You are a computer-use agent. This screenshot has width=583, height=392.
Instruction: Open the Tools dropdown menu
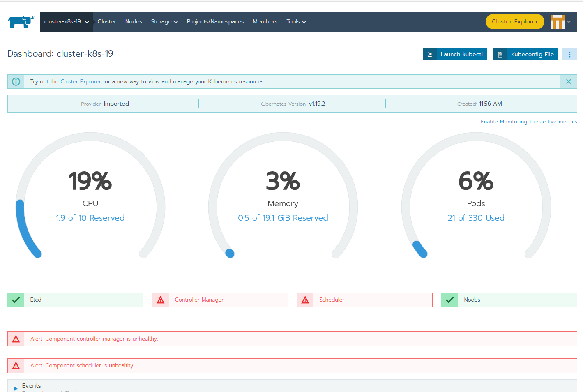coord(296,22)
